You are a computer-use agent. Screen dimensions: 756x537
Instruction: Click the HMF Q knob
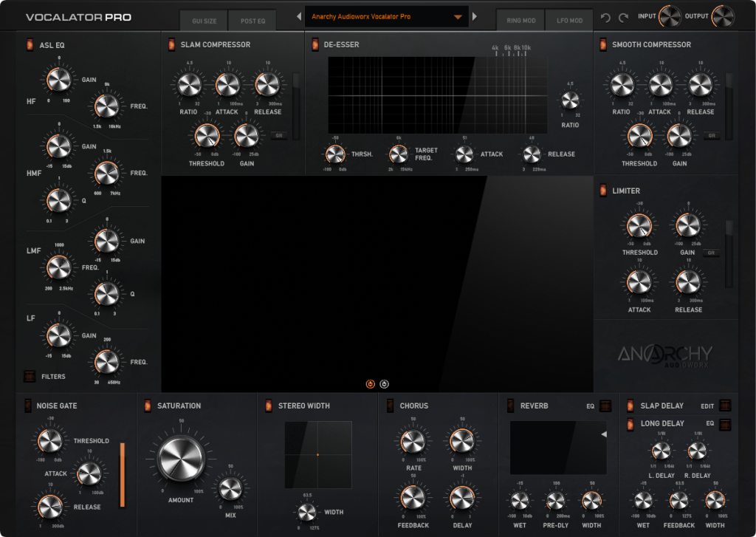[x=59, y=200]
